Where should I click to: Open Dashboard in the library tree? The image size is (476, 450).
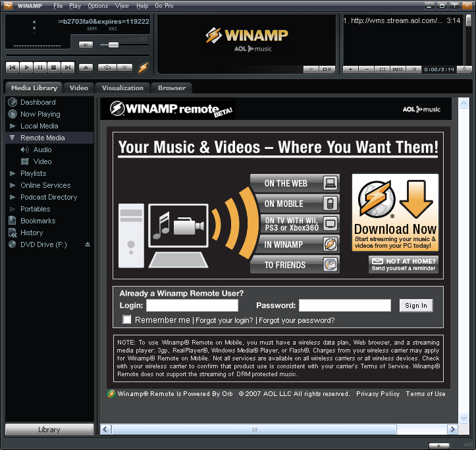[38, 102]
